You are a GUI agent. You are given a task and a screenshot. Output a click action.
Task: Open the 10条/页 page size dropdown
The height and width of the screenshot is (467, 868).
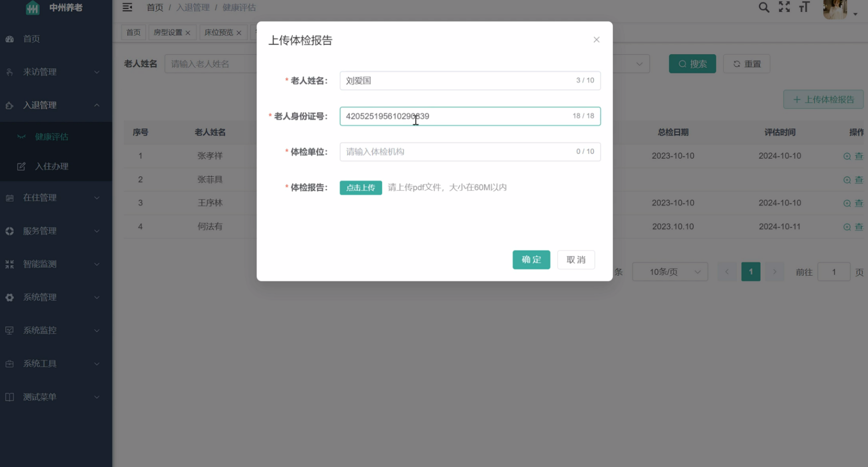tap(670, 272)
